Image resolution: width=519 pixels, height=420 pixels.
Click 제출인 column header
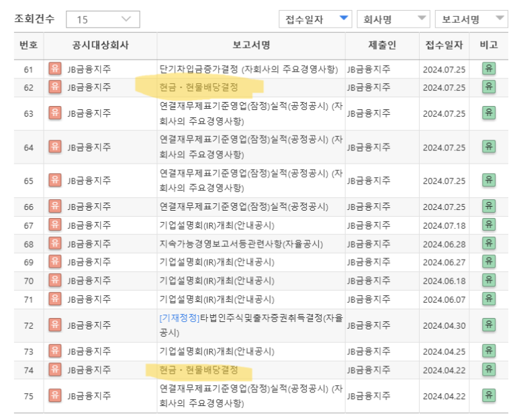coord(382,45)
